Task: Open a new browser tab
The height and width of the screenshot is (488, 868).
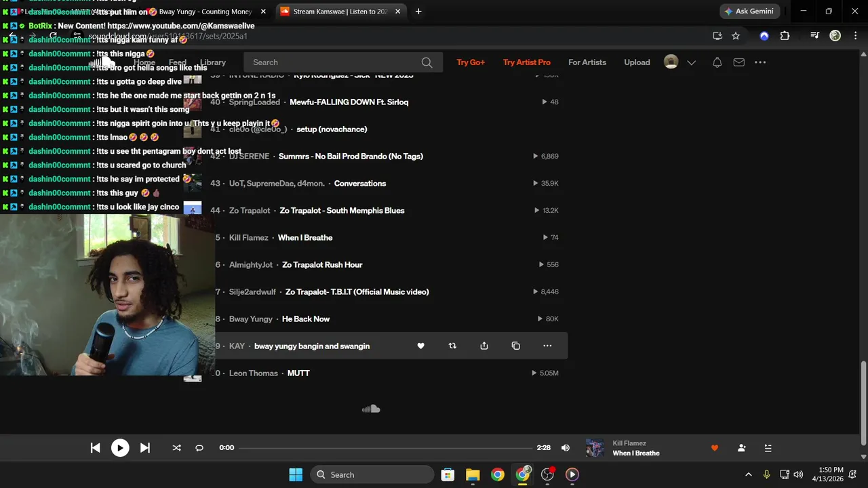Action: pos(418,12)
